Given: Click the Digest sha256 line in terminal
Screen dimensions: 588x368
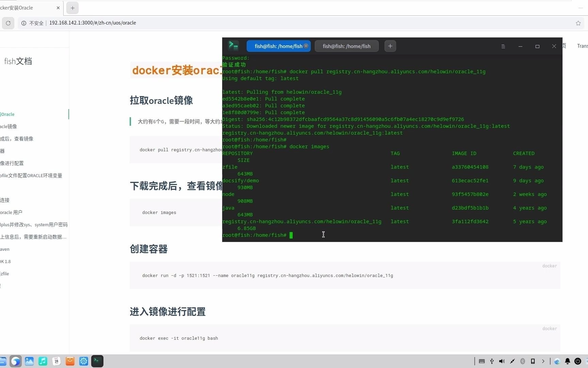Looking at the screenshot, I should tap(343, 119).
